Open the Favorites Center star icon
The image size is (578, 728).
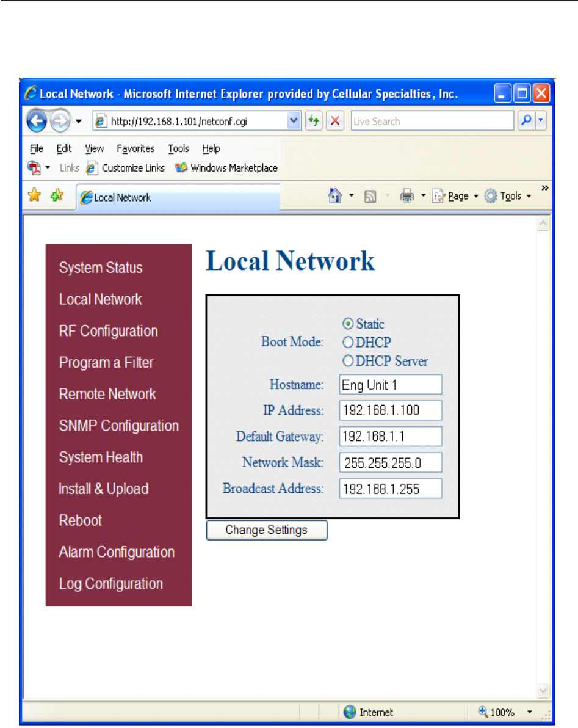pos(34,195)
